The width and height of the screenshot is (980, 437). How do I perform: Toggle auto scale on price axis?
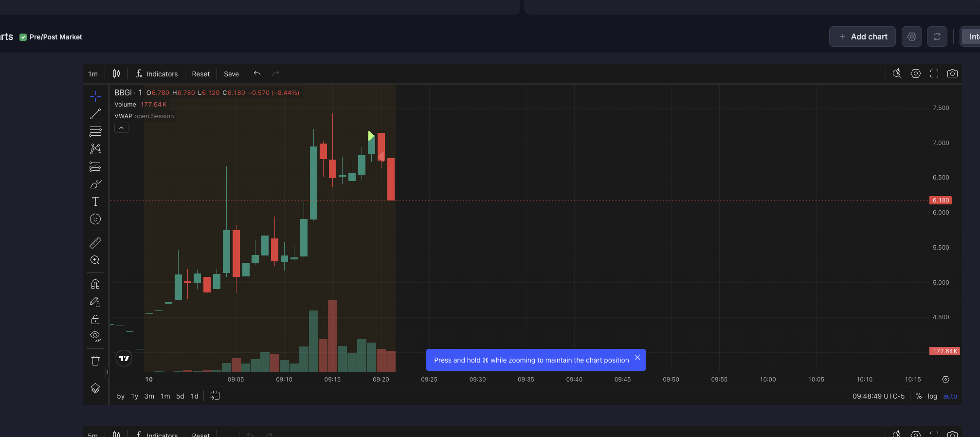click(x=949, y=396)
